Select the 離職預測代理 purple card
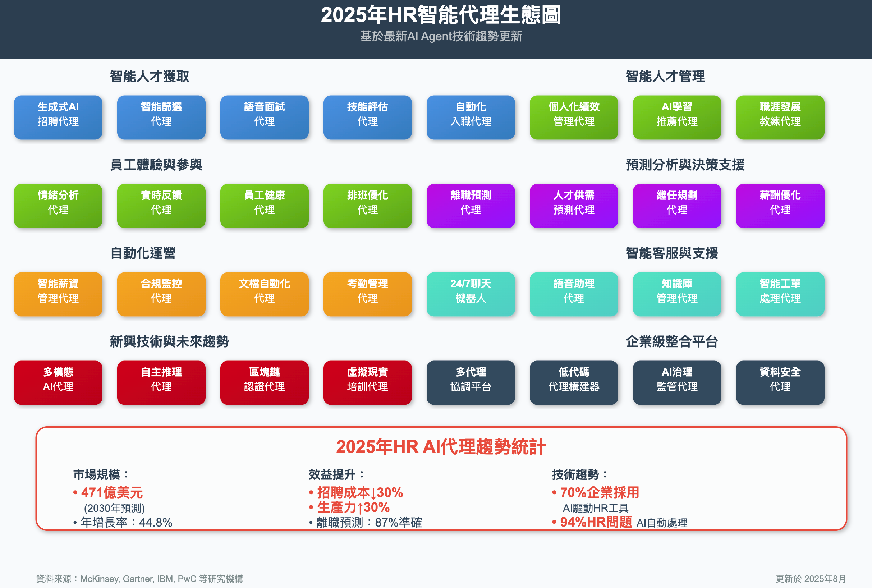The image size is (872, 588). point(471,206)
